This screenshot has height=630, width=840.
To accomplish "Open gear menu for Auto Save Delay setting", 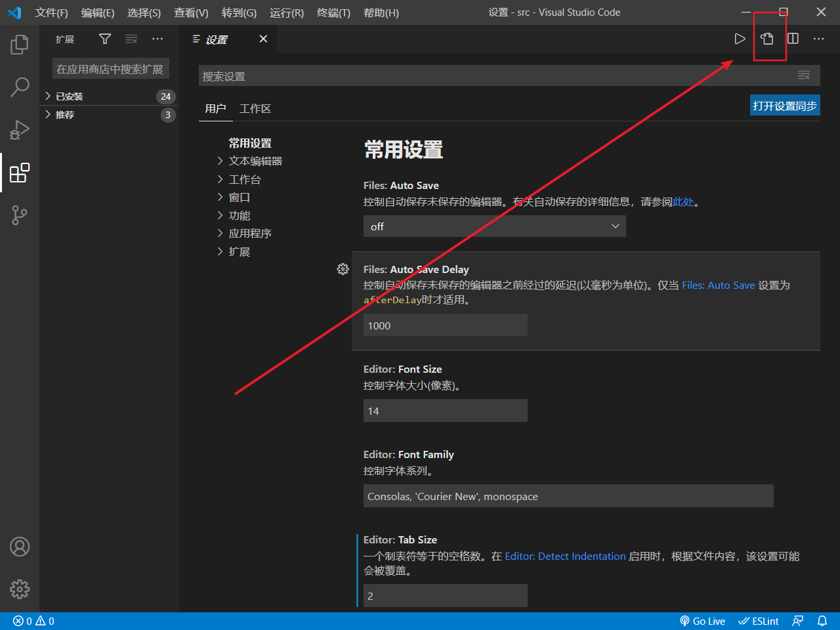I will pyautogui.click(x=343, y=269).
